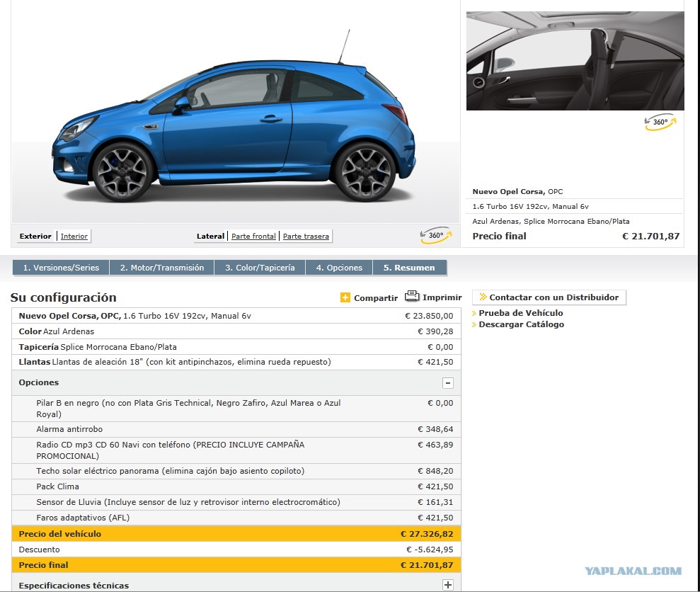Viewport: 700px width, 592px height.
Task: Click the arrow icon beside Contactar con un Distribuidor
Action: (483, 297)
